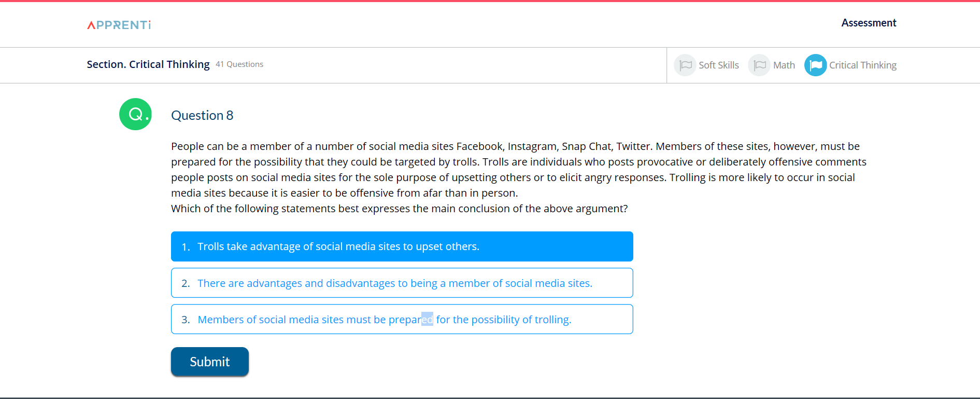The image size is (980, 399).
Task: Switch to the Math section label
Action: pos(784,65)
